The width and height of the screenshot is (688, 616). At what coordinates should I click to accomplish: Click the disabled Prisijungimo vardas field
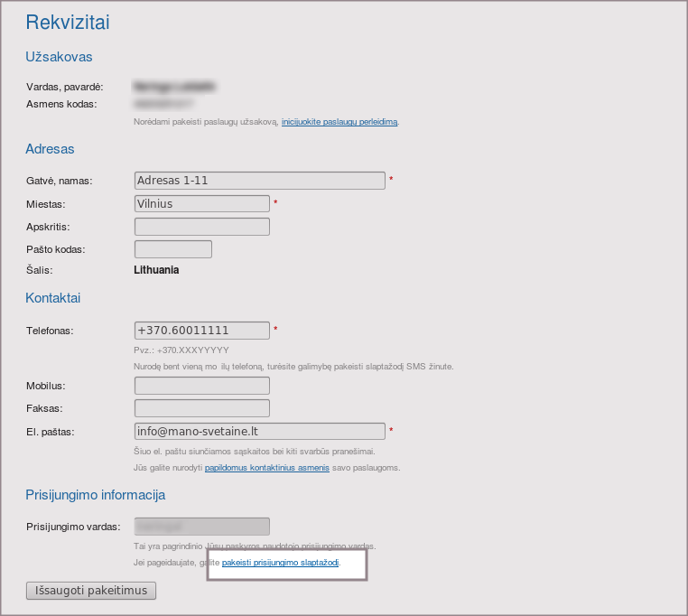[x=201, y=527]
